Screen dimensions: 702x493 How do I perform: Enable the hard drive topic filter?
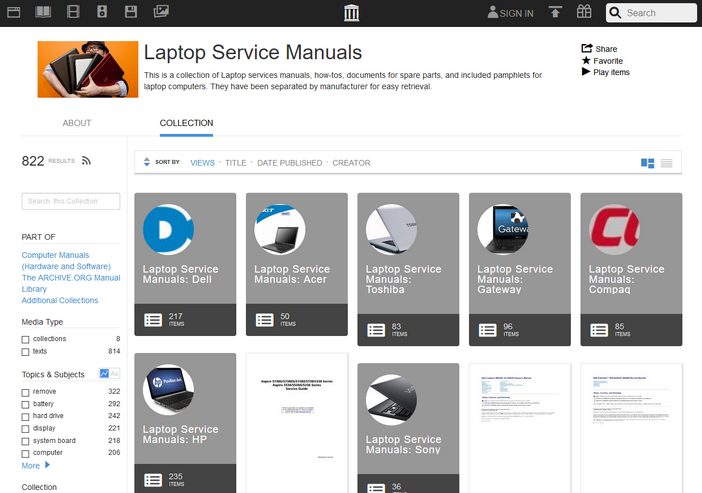[x=26, y=416]
